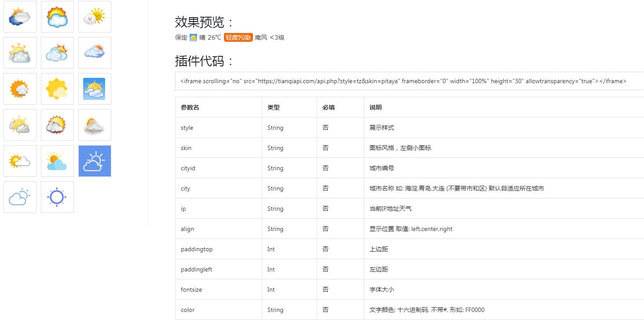Click the orange 轻度污染 pollution badge
This screenshot has width=644, height=326.
pyautogui.click(x=238, y=37)
